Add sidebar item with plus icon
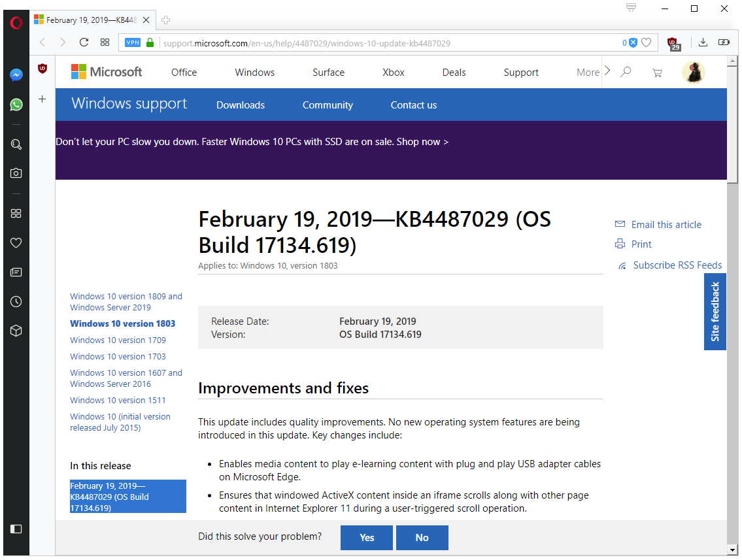 tap(42, 99)
